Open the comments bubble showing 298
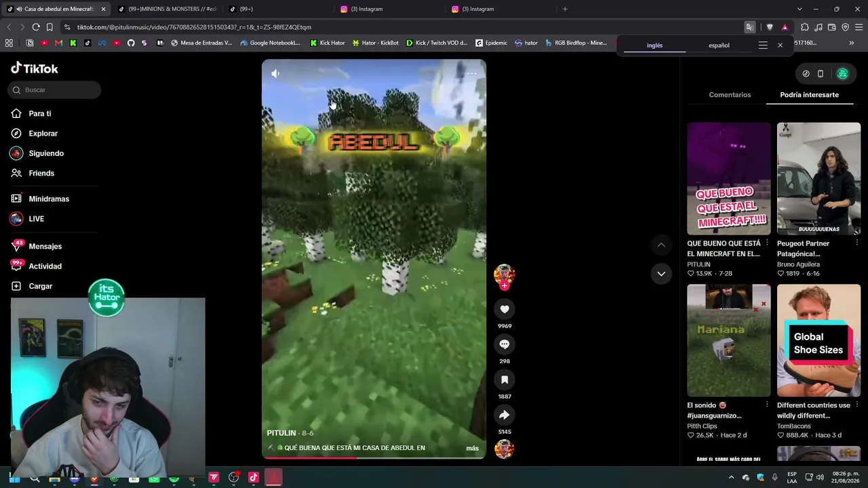This screenshot has height=488, width=868. click(x=505, y=344)
